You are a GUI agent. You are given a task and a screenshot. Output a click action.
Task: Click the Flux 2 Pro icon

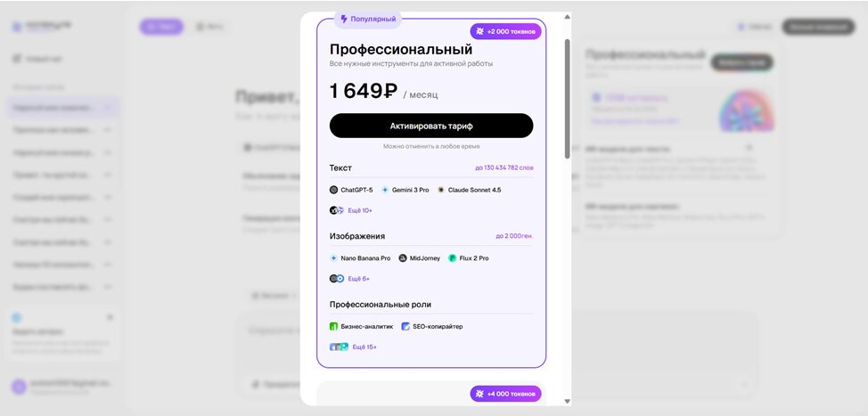click(453, 258)
